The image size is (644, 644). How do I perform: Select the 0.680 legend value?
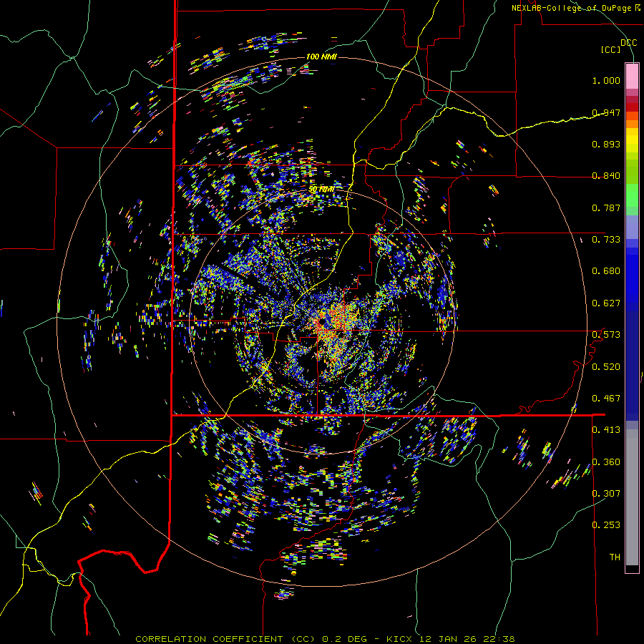coord(606,271)
